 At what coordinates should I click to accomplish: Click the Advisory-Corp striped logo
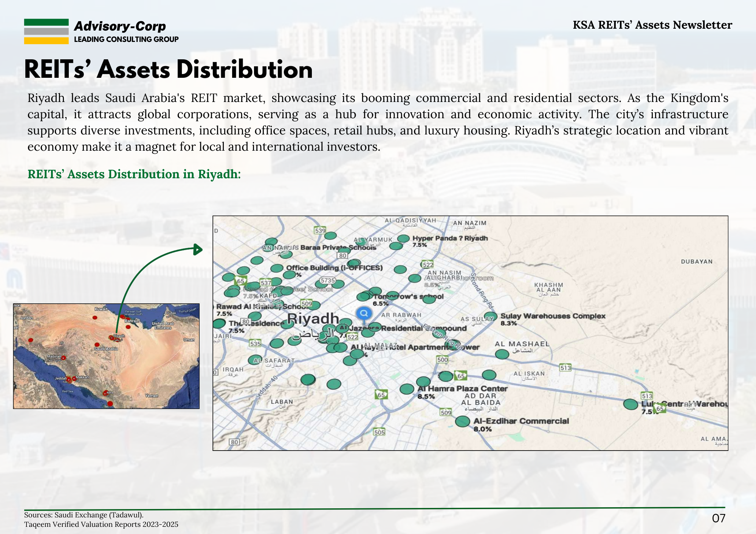point(46,32)
